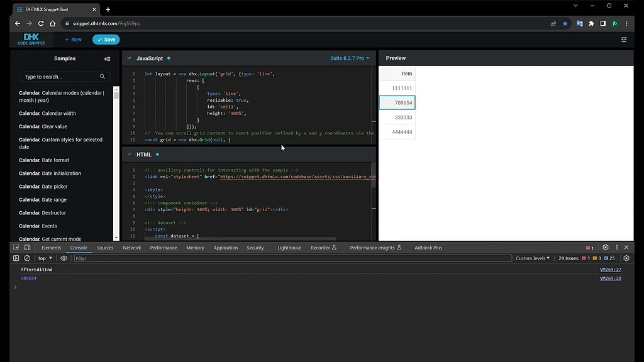Viewport: 644px width, 362px height.
Task: Select grid cell 789654
Action: tap(397, 102)
